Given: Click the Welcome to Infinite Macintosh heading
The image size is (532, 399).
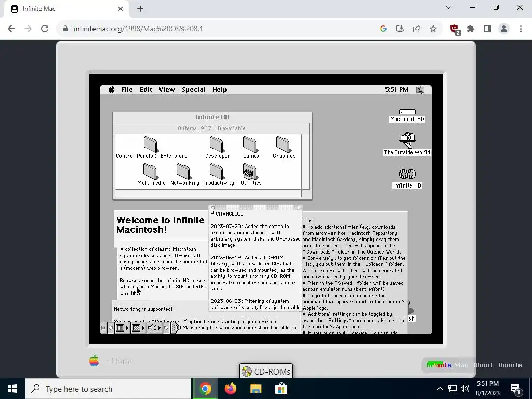Looking at the screenshot, I should (161, 224).
